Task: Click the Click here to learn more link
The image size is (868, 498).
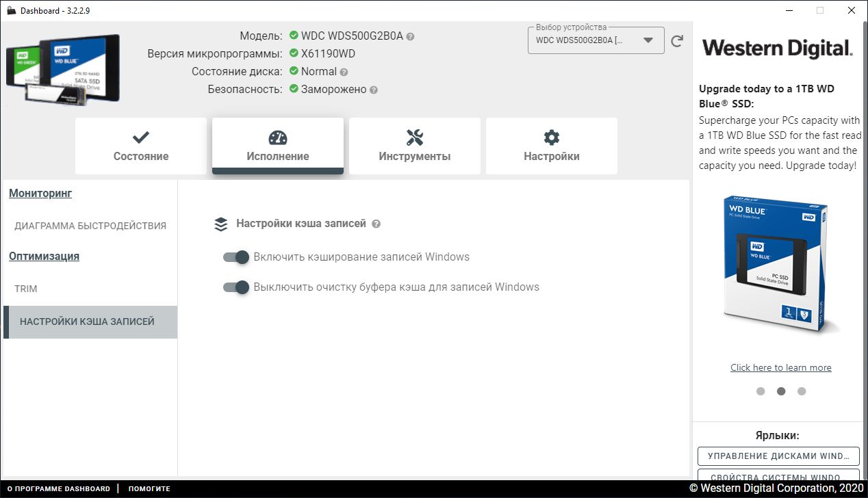Action: coord(781,367)
